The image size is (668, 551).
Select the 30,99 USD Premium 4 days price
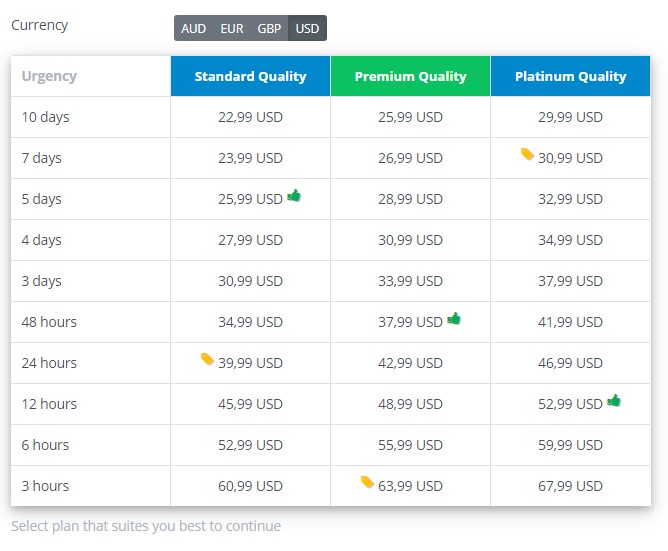411,240
